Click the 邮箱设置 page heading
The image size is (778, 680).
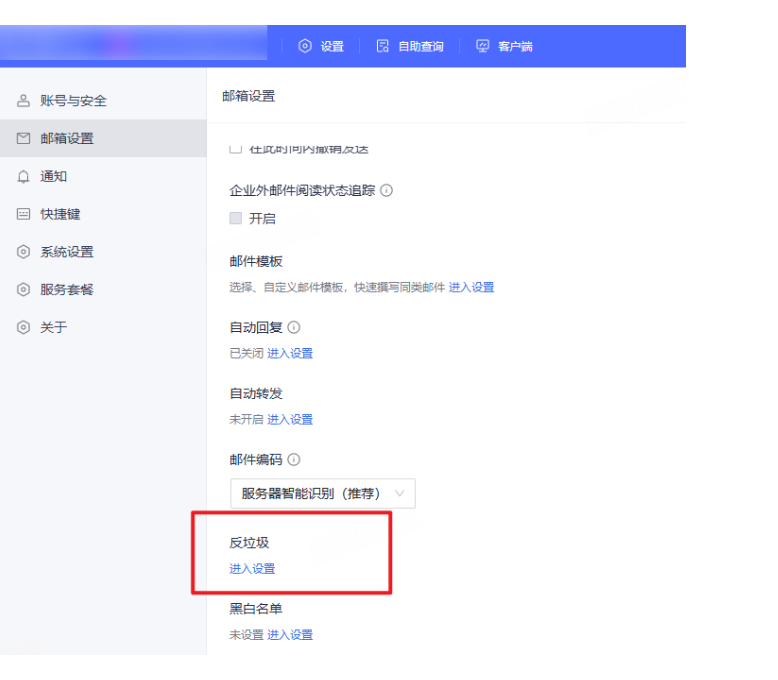(x=249, y=96)
